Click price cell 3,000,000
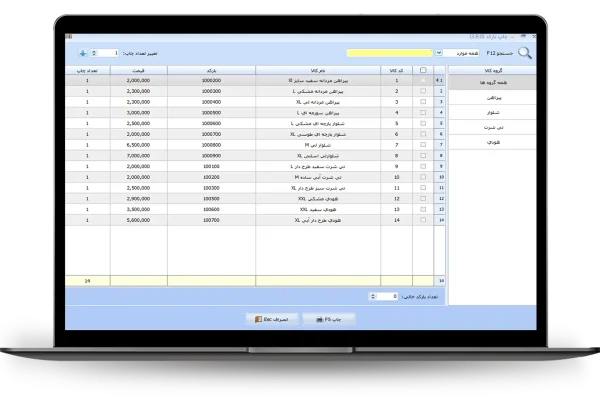Screen dimensions: 600x400 pos(139,113)
